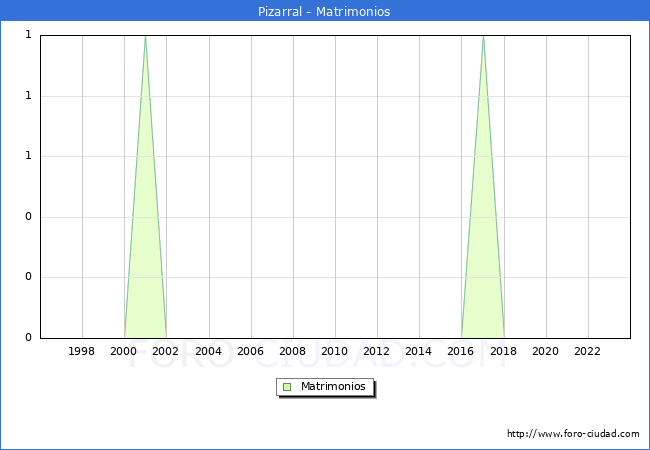This screenshot has width=650, height=450.
Task: Click the data peak at year 2017
Action: point(483,38)
